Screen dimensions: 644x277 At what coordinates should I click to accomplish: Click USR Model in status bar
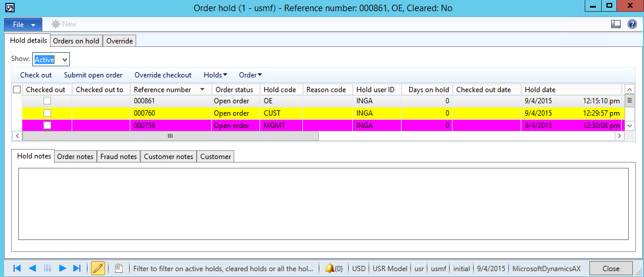coord(390,268)
